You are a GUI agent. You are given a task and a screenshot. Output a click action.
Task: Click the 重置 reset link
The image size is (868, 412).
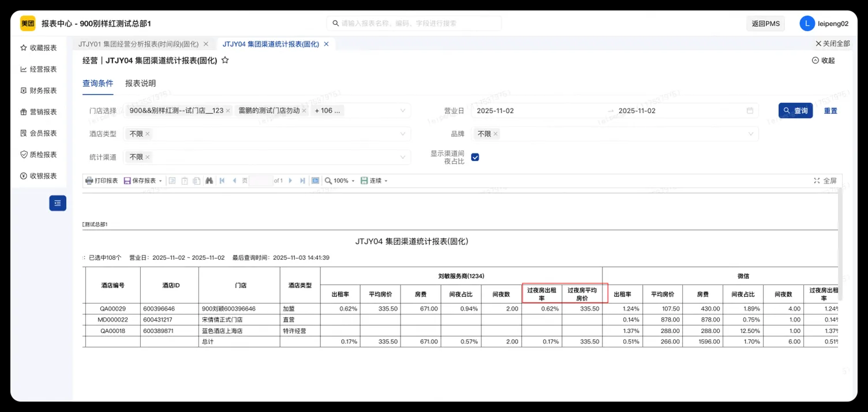point(830,110)
